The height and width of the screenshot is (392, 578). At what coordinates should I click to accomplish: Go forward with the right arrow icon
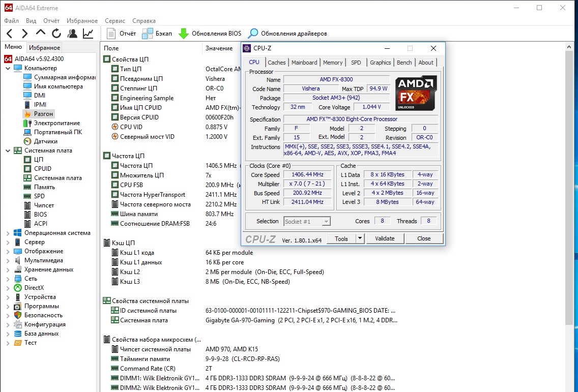coord(24,34)
